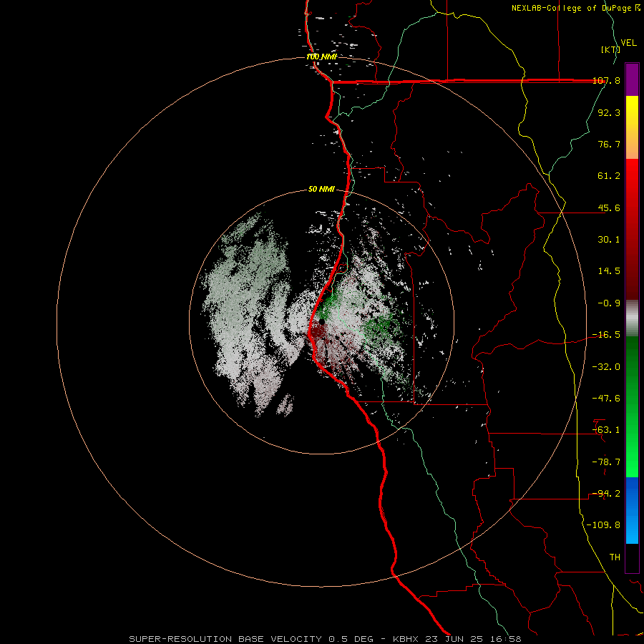The height and width of the screenshot is (644, 644).
Task: Select the -47.6 legend value
Action: [606, 399]
